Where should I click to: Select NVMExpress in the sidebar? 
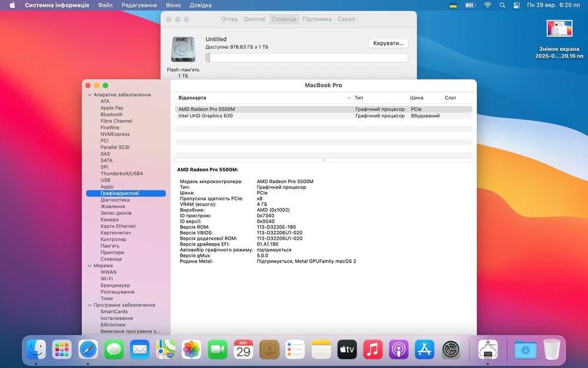coord(115,134)
